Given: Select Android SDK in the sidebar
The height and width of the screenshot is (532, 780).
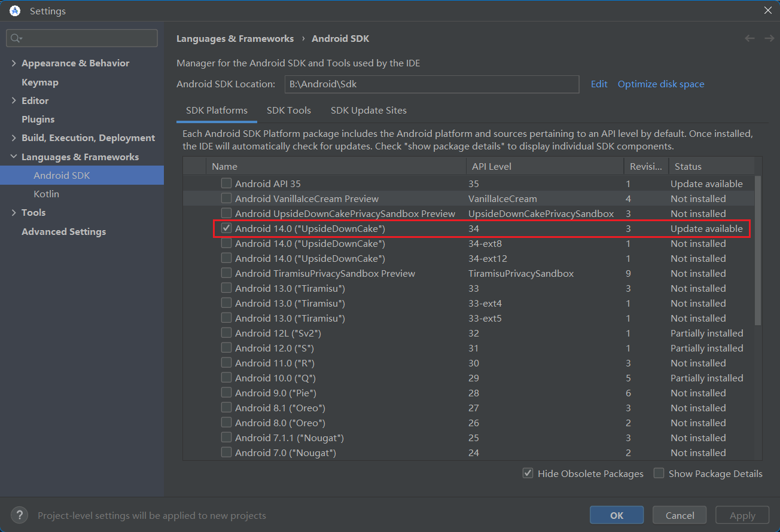Looking at the screenshot, I should pyautogui.click(x=82, y=175).
